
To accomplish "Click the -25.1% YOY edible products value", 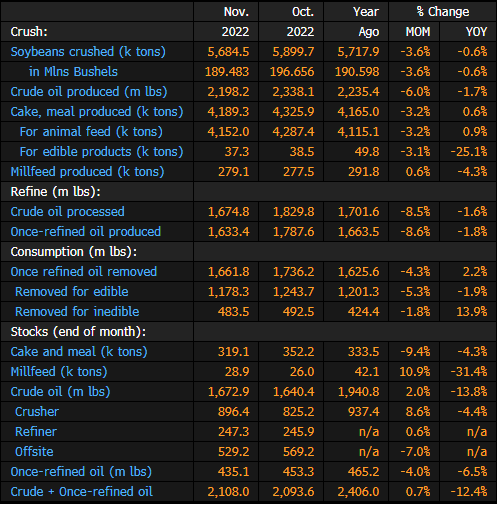I will click(x=469, y=152).
